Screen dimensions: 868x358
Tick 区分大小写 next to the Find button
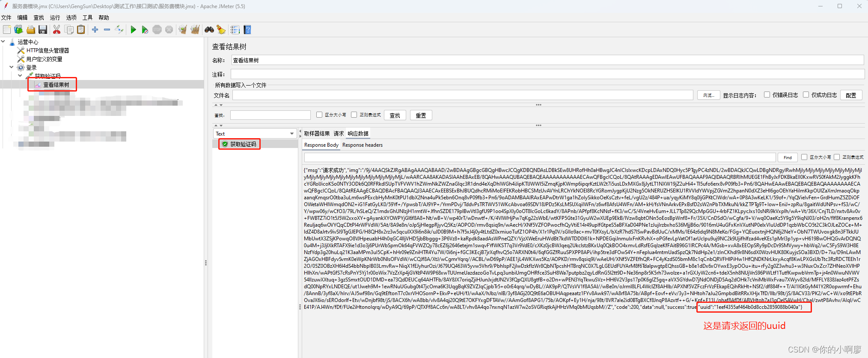click(x=804, y=157)
